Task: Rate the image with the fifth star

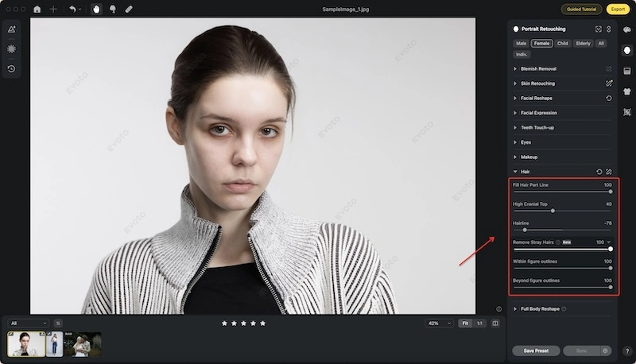Action: point(263,323)
